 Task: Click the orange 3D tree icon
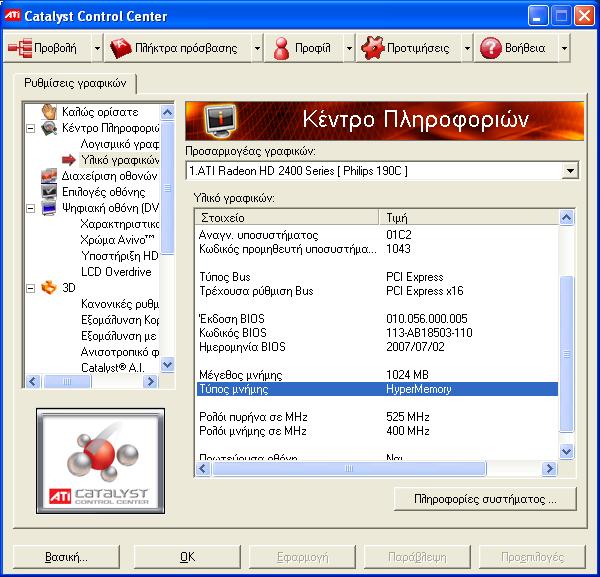pyautogui.click(x=49, y=287)
